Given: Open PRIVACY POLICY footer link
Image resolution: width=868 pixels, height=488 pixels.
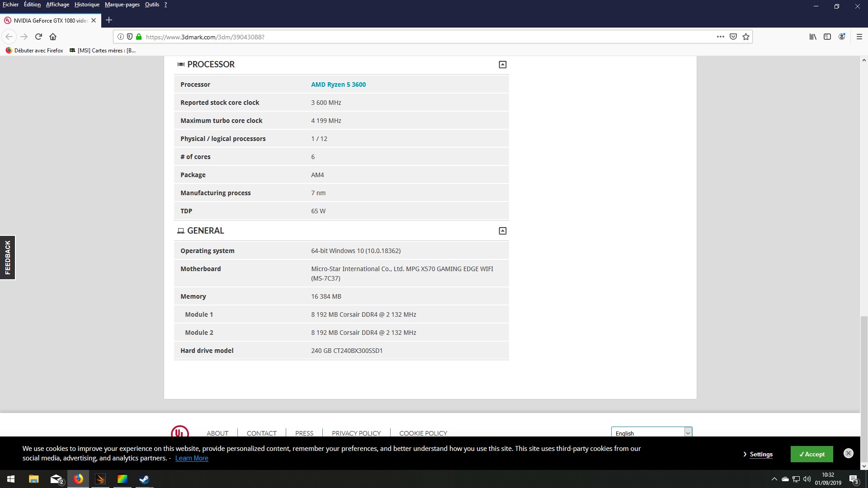Looking at the screenshot, I should 356,433.
